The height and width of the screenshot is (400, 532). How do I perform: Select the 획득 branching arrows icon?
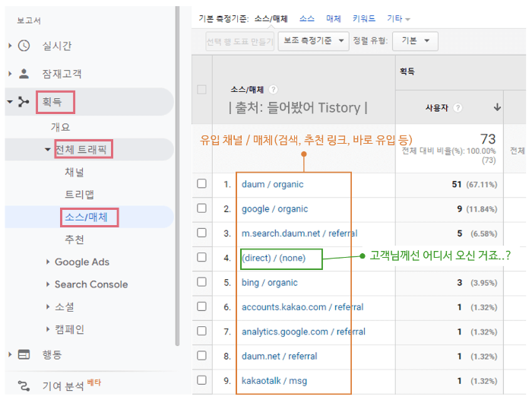(23, 102)
